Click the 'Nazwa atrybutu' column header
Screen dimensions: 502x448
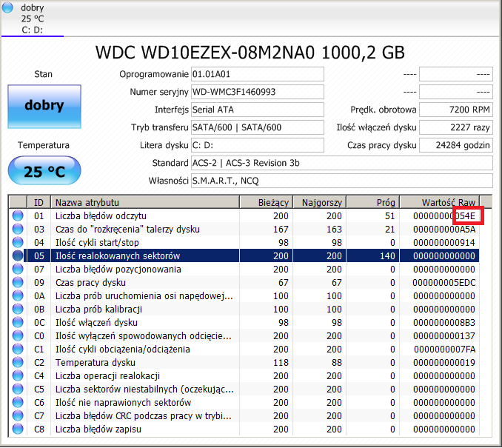tap(145, 202)
